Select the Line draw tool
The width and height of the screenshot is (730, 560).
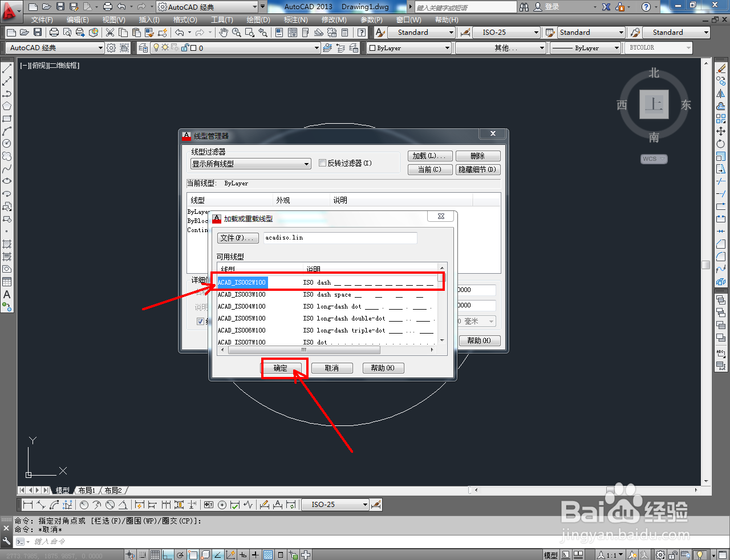tap(7, 69)
